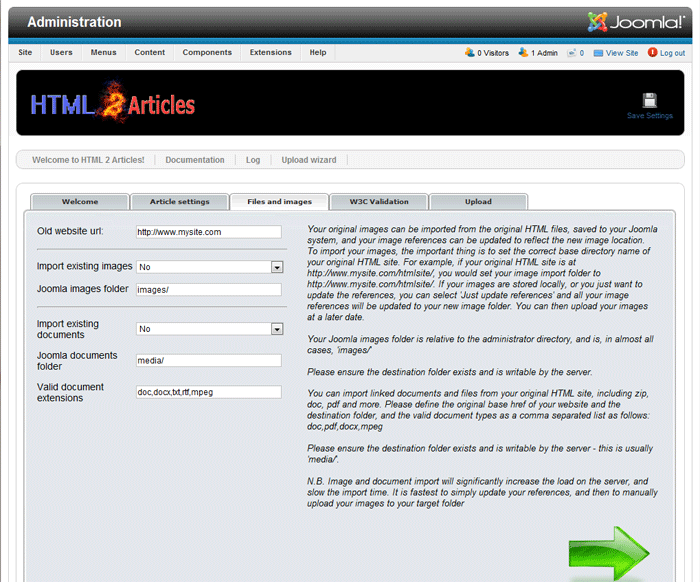Switch to the W3C Validation tab
The width and height of the screenshot is (700, 582).
(x=379, y=202)
